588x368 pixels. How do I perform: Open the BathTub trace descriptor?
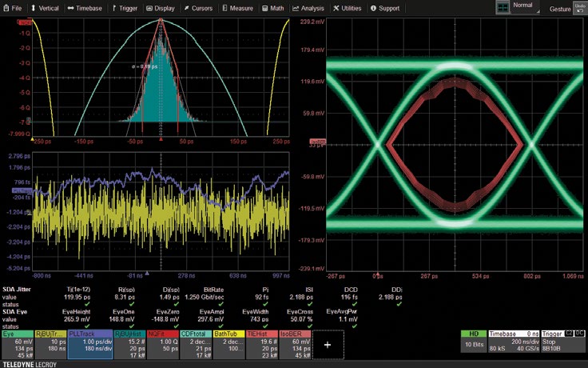pos(229,343)
